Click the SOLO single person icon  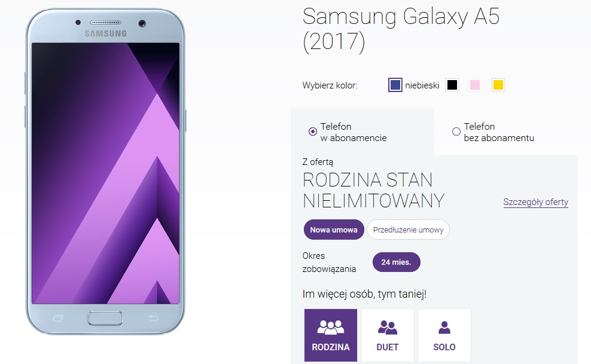coord(444,327)
